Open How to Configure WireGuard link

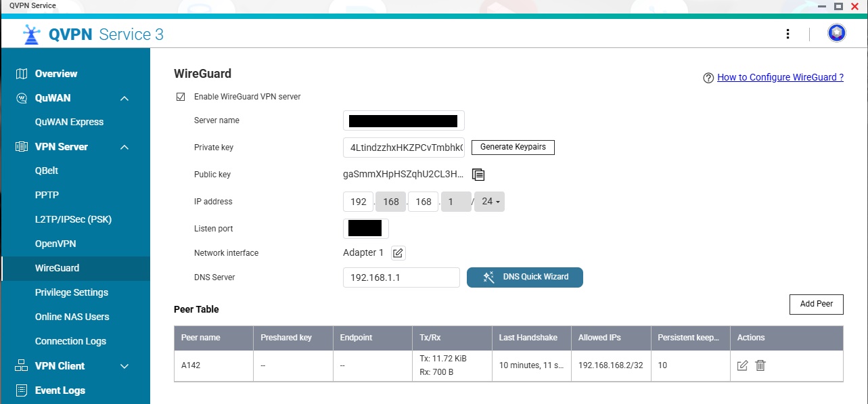tap(780, 78)
